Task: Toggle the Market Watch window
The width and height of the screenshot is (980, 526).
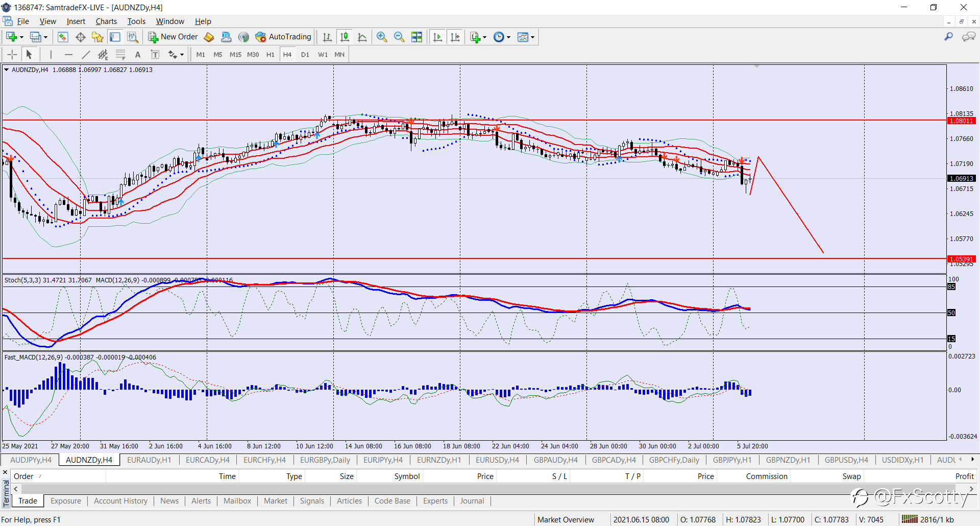Action: 63,37
